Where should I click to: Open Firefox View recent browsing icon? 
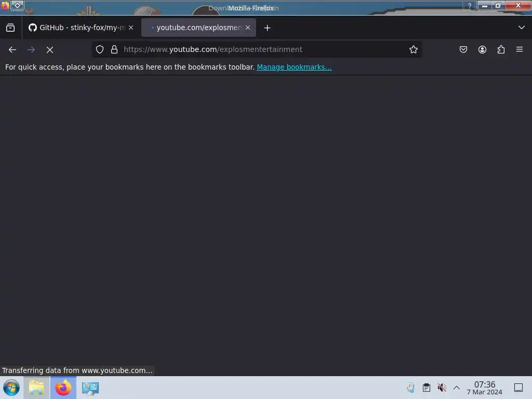click(x=10, y=28)
